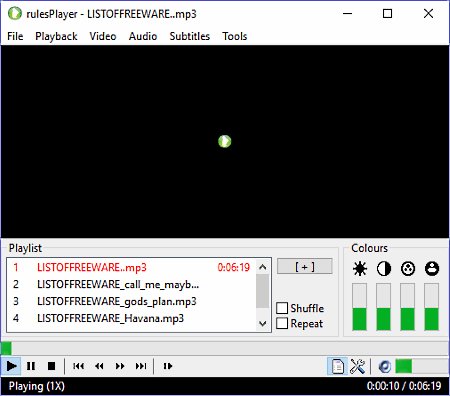Maximize the rulesPlayer window
Screen dimensions: 450x396
387,14
